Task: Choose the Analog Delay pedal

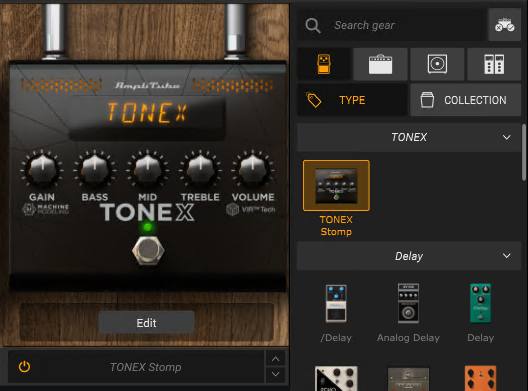Action: pyautogui.click(x=408, y=304)
